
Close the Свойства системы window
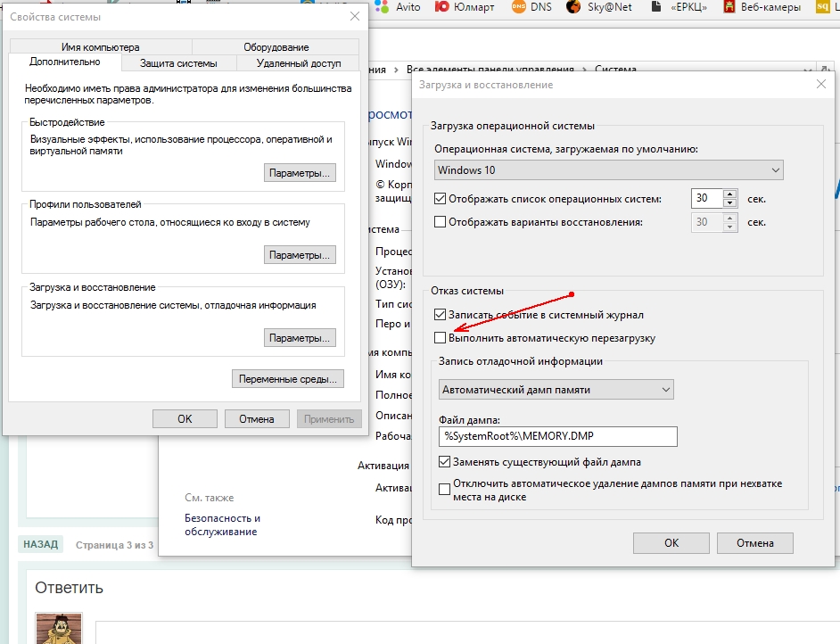355,17
